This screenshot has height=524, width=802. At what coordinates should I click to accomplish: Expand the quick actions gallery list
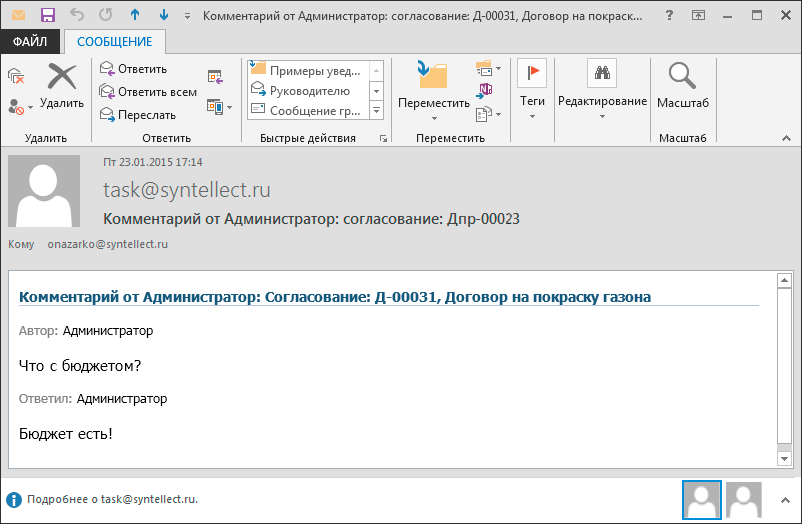[377, 111]
